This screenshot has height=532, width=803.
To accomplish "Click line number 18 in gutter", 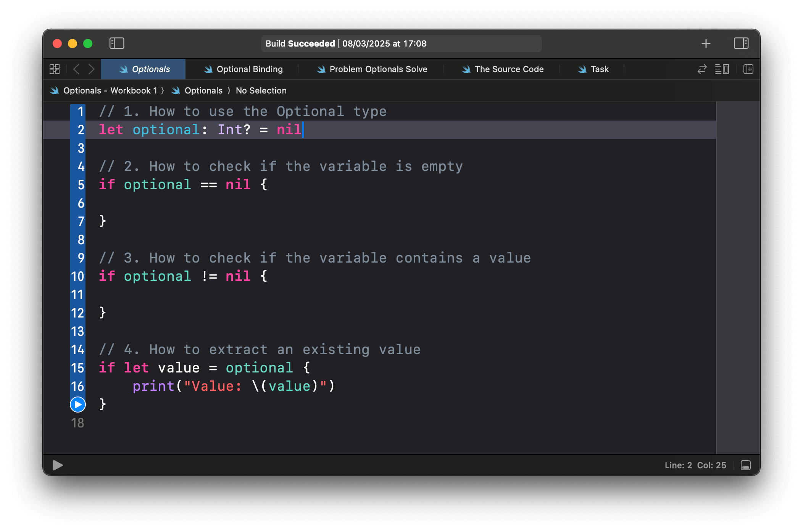I will (x=77, y=423).
